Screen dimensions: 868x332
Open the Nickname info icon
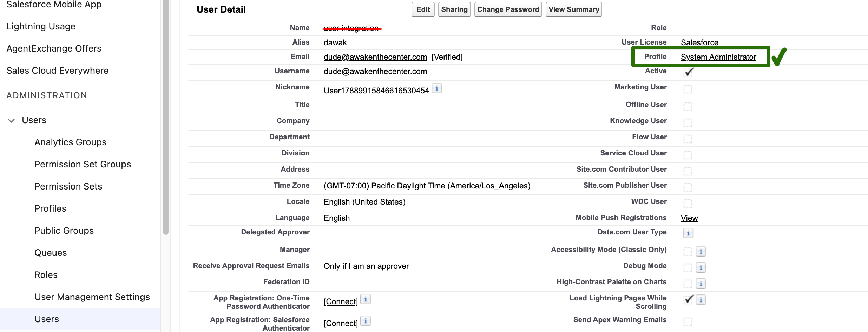[436, 88]
